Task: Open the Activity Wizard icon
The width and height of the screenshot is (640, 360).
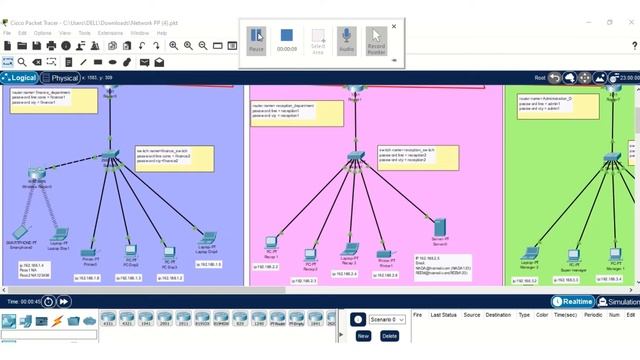Action: click(x=95, y=46)
